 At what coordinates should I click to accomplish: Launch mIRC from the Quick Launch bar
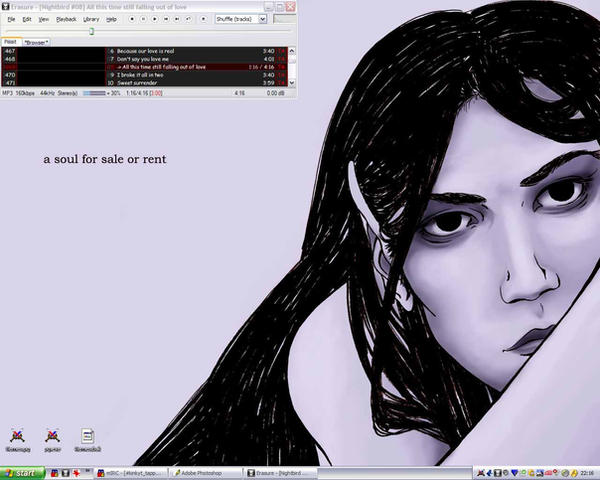point(54,473)
